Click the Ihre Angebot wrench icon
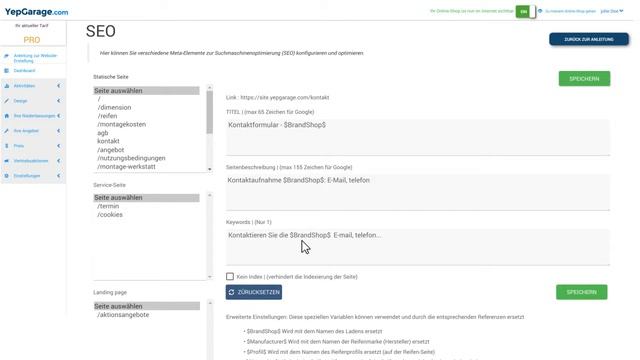640x360 pixels. tap(7, 131)
